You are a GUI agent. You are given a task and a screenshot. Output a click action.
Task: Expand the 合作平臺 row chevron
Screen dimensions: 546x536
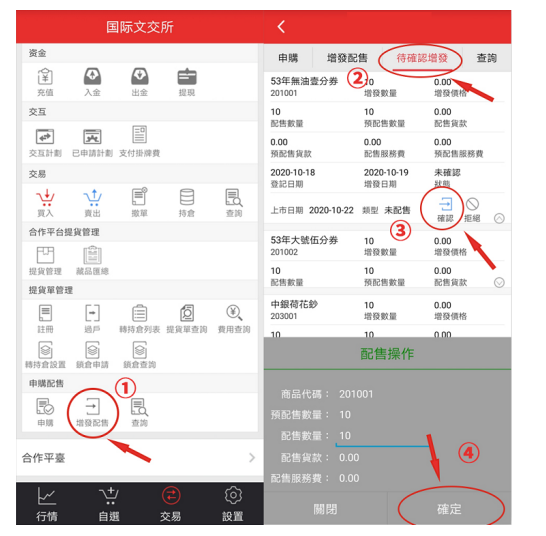pyautogui.click(x=252, y=458)
